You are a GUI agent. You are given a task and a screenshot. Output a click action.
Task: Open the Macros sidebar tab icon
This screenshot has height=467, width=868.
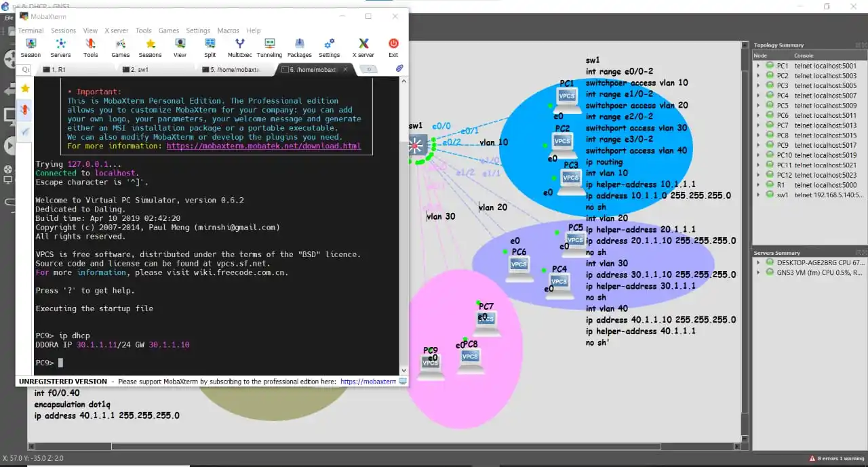click(x=25, y=131)
